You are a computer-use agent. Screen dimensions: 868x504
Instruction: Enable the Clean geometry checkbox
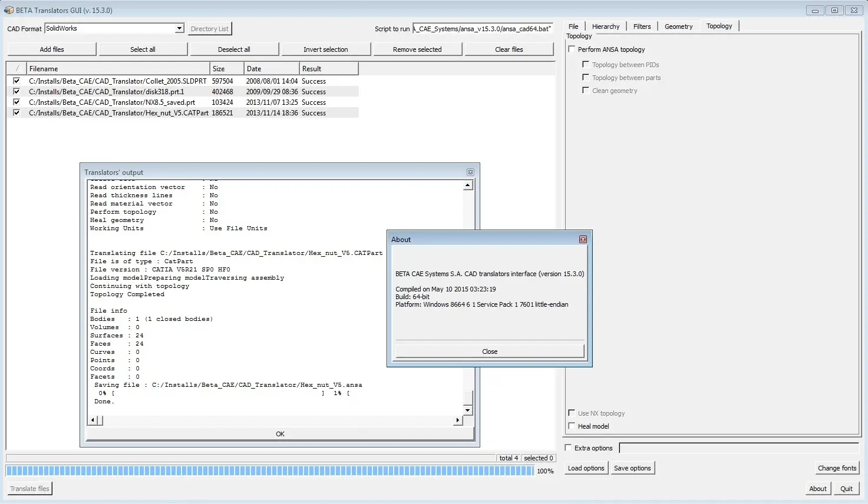tap(586, 91)
